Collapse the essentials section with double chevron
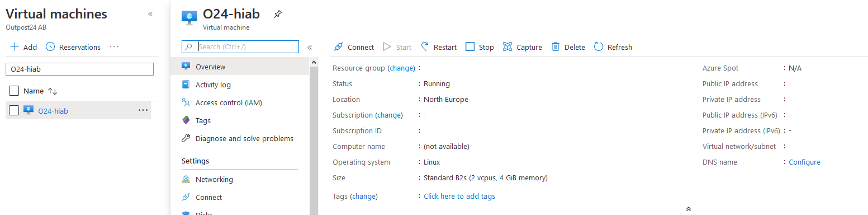This screenshot has height=215, width=868. (689, 209)
